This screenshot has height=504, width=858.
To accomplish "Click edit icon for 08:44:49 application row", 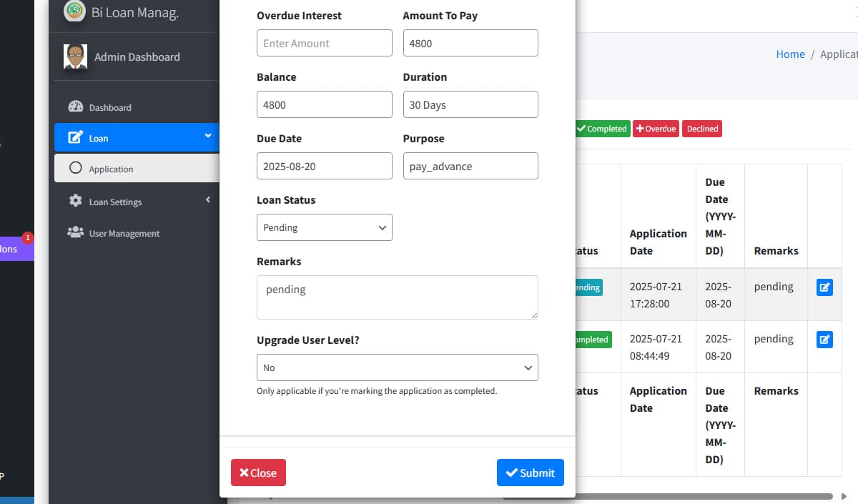I will [824, 340].
